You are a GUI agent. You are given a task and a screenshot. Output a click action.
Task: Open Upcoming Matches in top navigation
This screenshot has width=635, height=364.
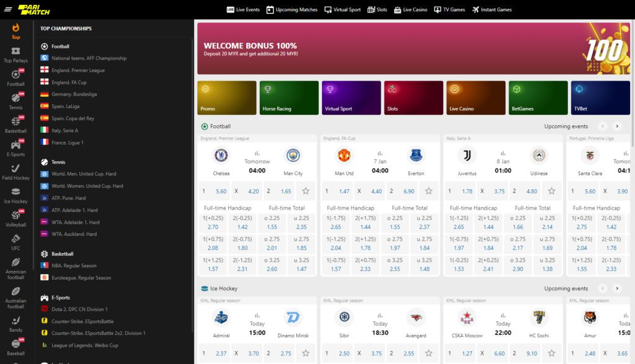[x=291, y=10]
